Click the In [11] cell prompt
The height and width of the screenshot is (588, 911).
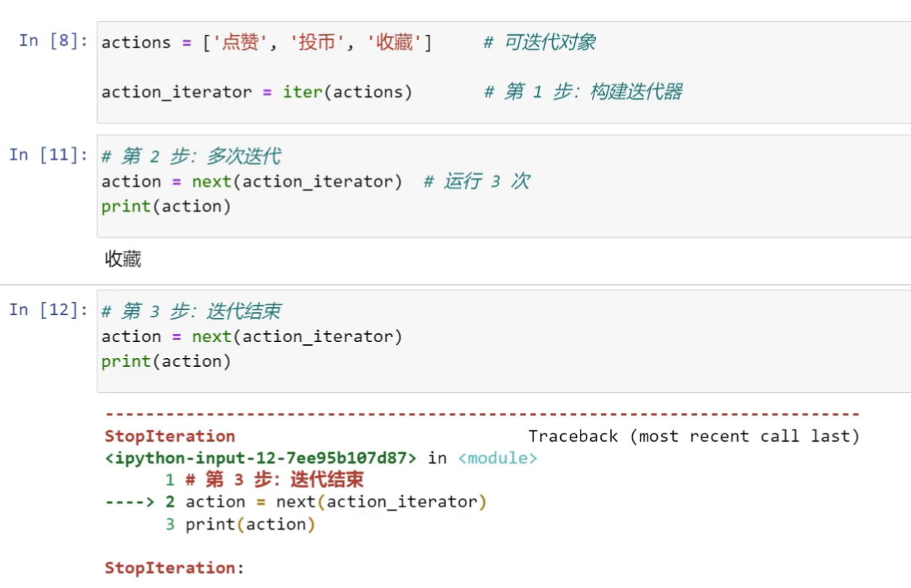(x=48, y=154)
